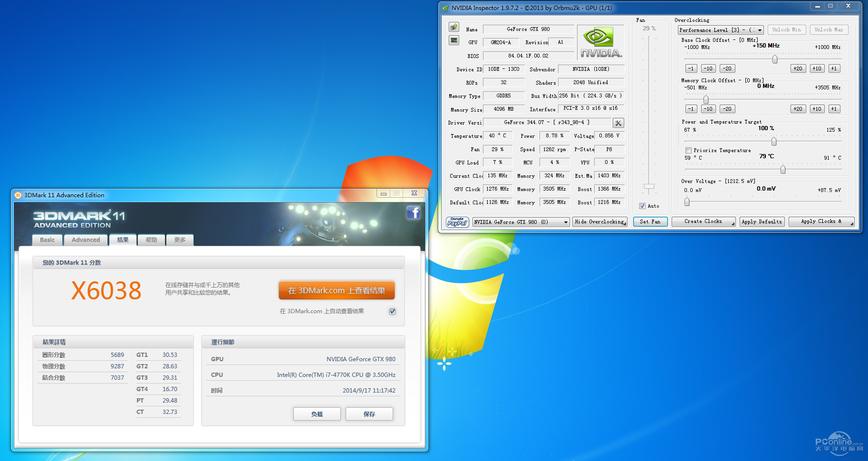Viewport: 868px width, 461px height.
Task: Click the PayPal Donate icon
Action: point(457,222)
